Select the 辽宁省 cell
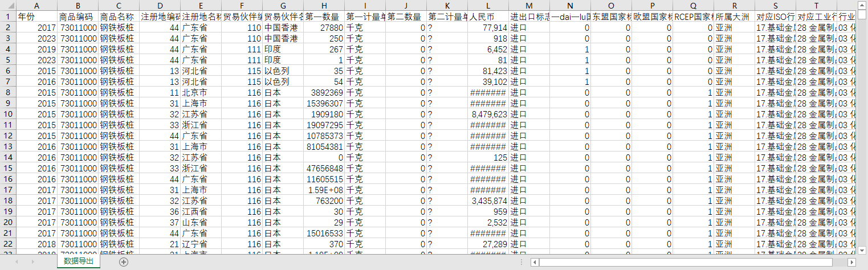The image size is (868, 270). click(201, 244)
